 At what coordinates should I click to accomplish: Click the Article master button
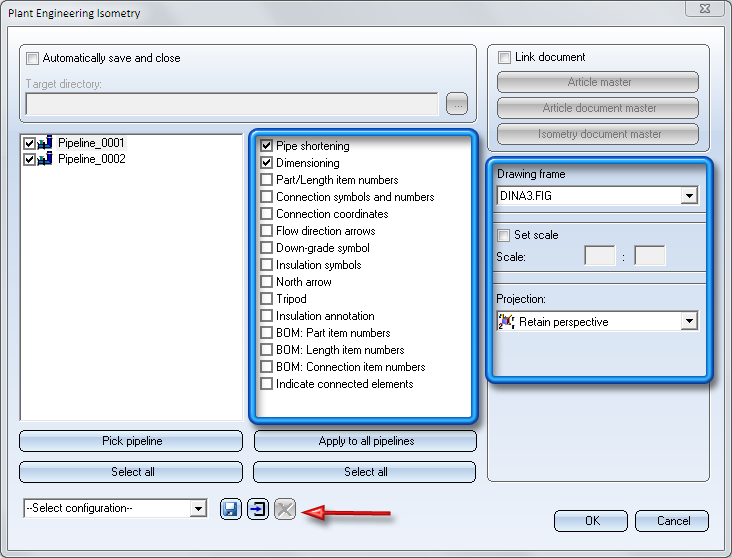(598, 82)
